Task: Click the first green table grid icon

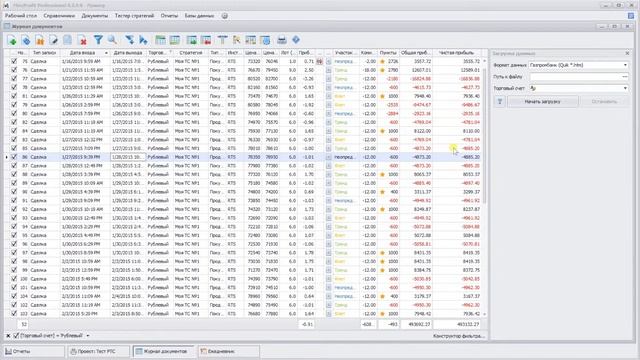Action: [160, 40]
